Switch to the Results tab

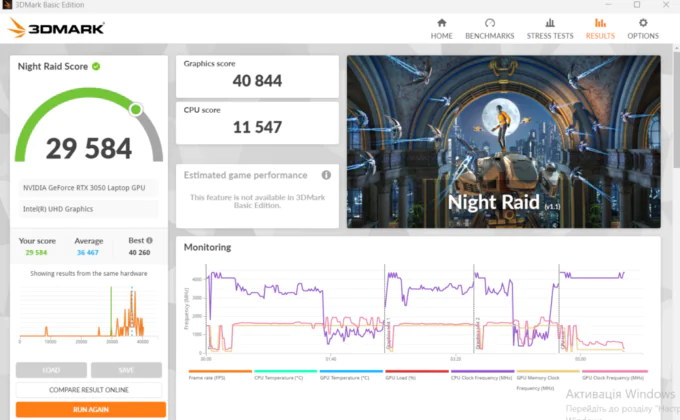(600, 29)
